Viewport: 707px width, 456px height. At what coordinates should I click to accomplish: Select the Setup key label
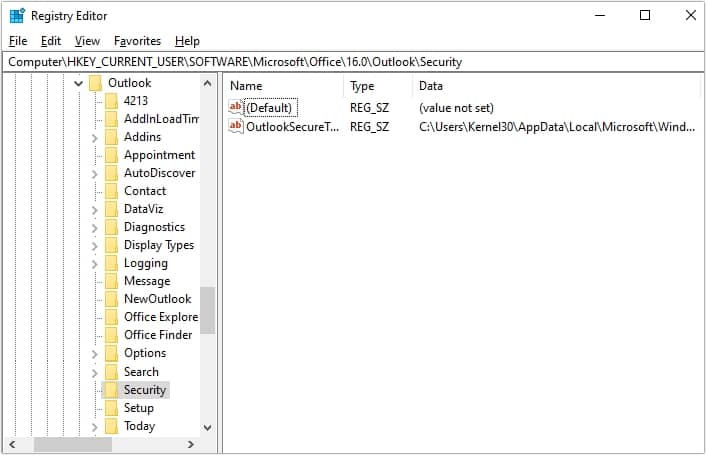point(139,408)
